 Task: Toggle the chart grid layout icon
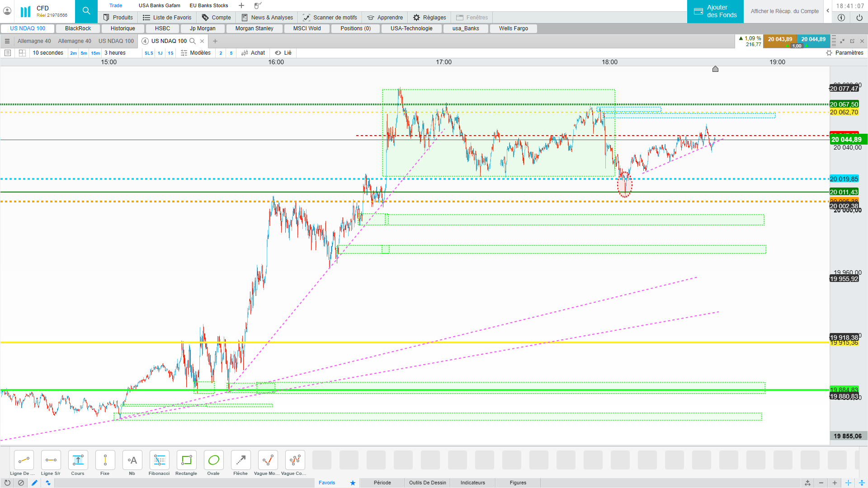(22, 53)
